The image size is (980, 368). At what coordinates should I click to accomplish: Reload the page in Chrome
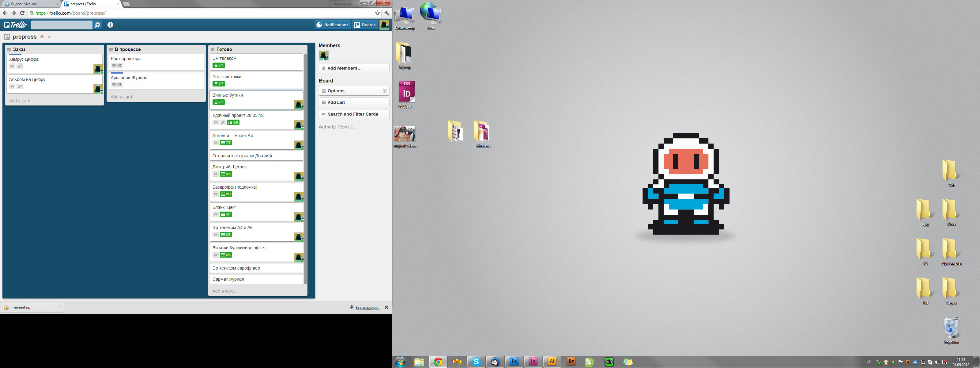pyautogui.click(x=22, y=13)
